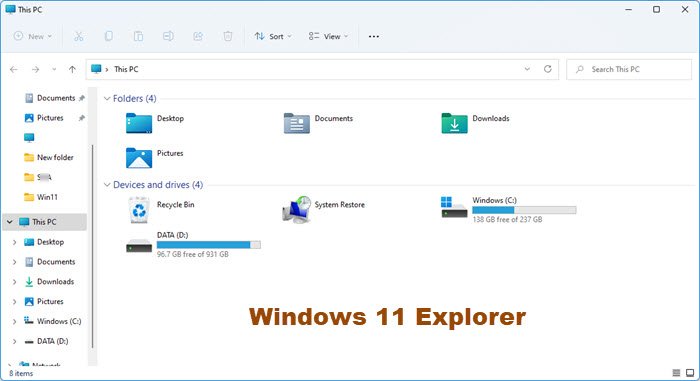Open the New dropdown menu
700x381 pixels.
coord(33,37)
